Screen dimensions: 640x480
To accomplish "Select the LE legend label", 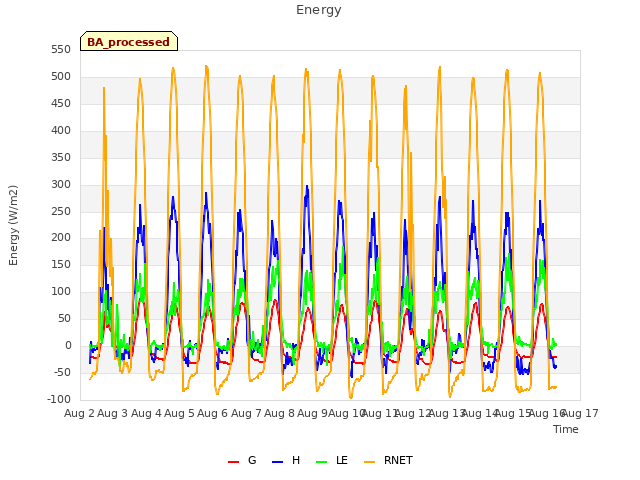I will 342,460.
